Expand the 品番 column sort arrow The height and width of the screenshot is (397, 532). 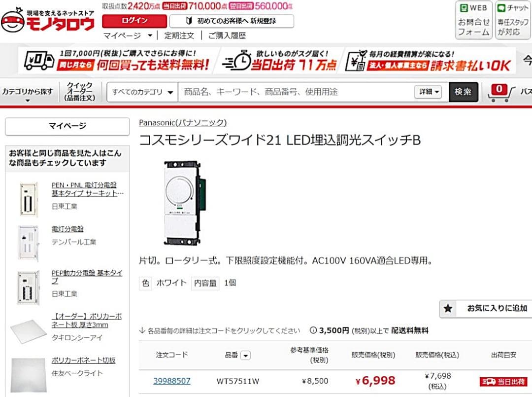[x=246, y=356]
